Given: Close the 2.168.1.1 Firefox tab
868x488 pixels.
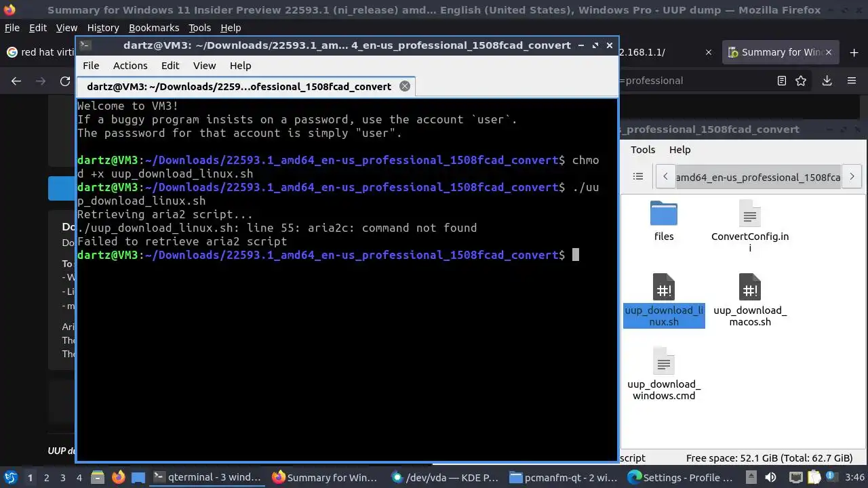Looking at the screenshot, I should [x=709, y=52].
